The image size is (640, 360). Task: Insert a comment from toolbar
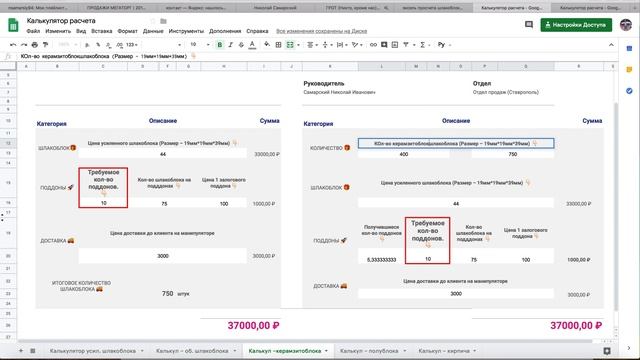click(x=384, y=44)
